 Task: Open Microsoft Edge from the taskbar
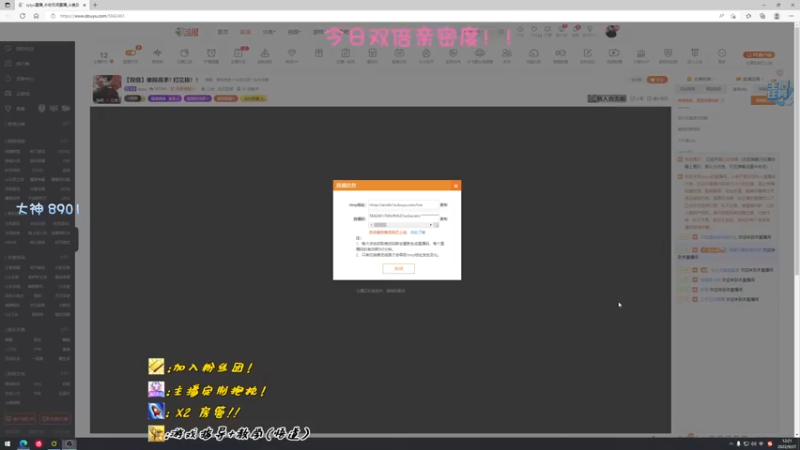23,444
